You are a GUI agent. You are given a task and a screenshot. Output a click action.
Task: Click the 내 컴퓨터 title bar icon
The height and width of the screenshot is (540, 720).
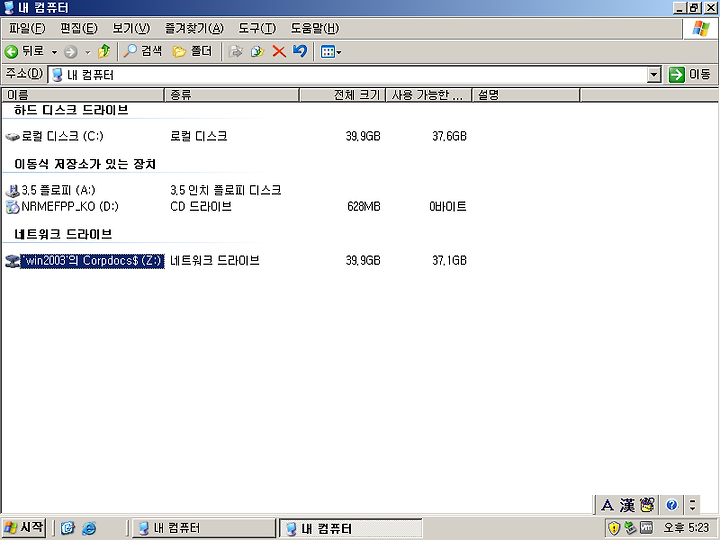coord(9,8)
